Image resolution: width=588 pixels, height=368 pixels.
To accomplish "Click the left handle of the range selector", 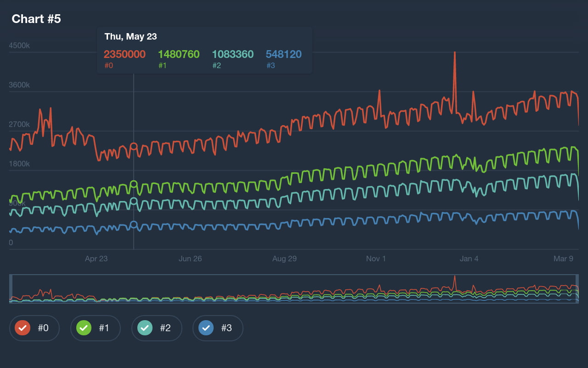I will (11, 289).
